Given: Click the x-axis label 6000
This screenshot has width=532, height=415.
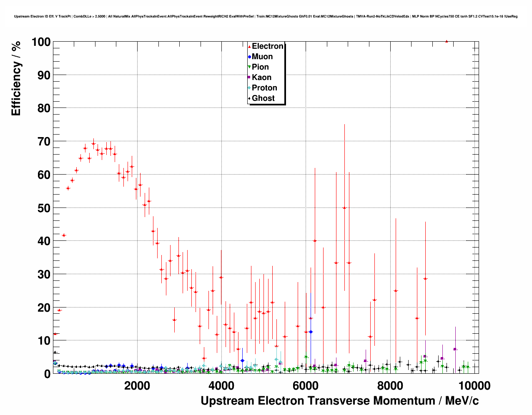Looking at the screenshot, I should pos(306,386).
